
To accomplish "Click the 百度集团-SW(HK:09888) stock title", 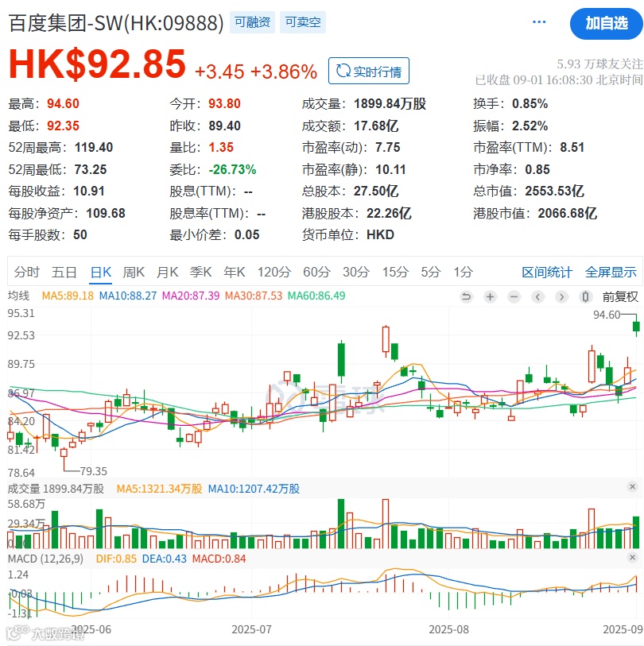I will click(x=116, y=23).
